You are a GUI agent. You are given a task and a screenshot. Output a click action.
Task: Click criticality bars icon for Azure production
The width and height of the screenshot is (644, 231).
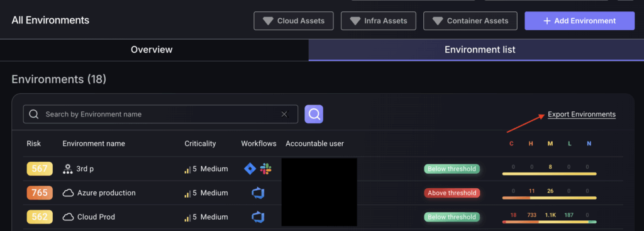187,194
